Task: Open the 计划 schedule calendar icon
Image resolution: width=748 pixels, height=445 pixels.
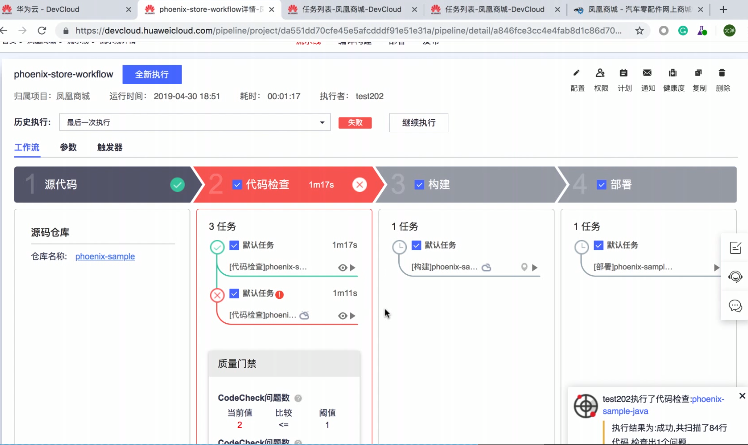Action: tap(623, 73)
